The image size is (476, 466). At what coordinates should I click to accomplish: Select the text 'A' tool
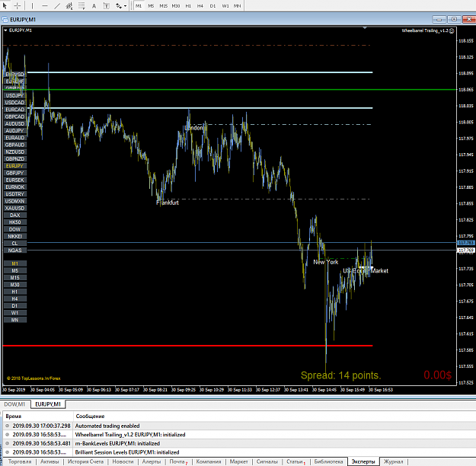pyautogui.click(x=94, y=5)
